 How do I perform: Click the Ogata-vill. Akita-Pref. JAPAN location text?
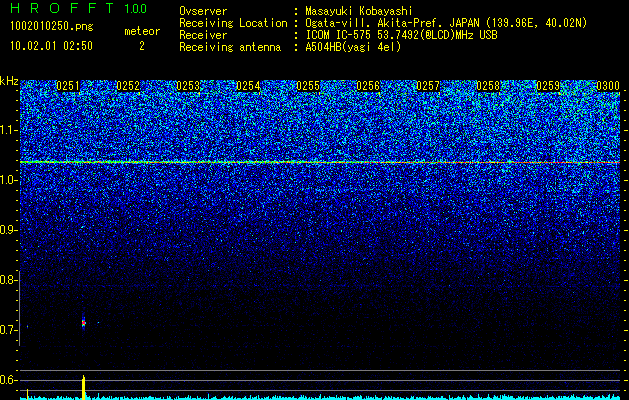[x=446, y=24]
